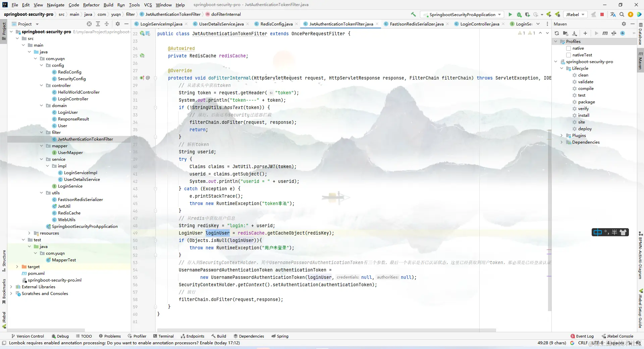
Task: Toggle Maven offline mode icon
Action: pos(614,33)
